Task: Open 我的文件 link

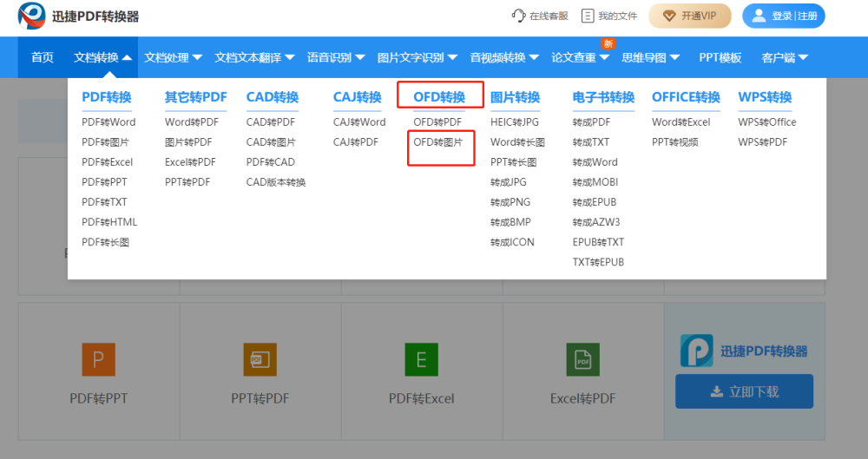Action: 609,16
